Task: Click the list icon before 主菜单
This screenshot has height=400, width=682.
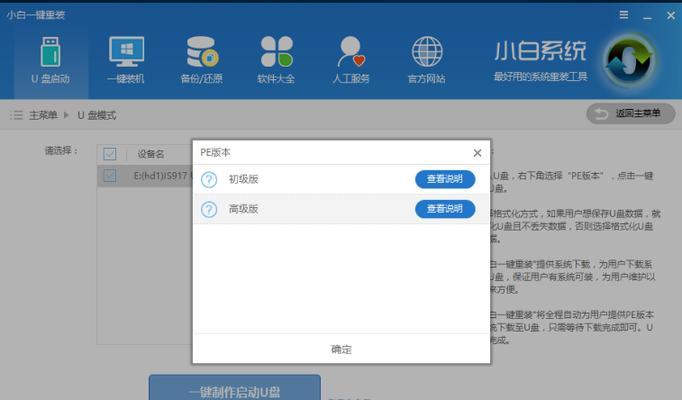Action: (17, 115)
